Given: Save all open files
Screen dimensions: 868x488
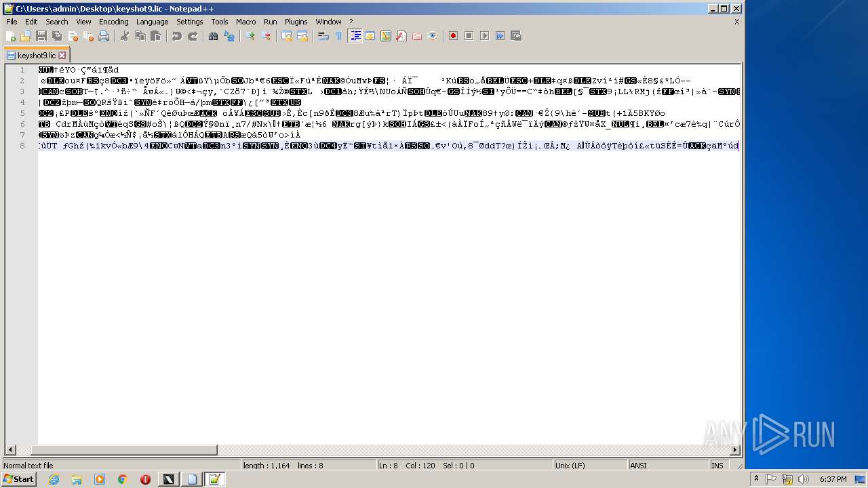Looking at the screenshot, I should click(57, 36).
